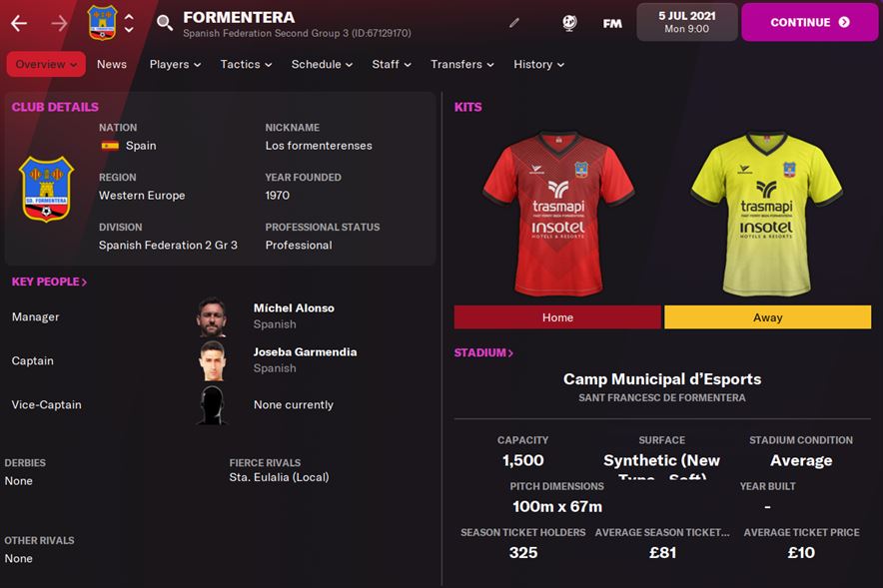Select the yellow Away kit bar

point(767,317)
